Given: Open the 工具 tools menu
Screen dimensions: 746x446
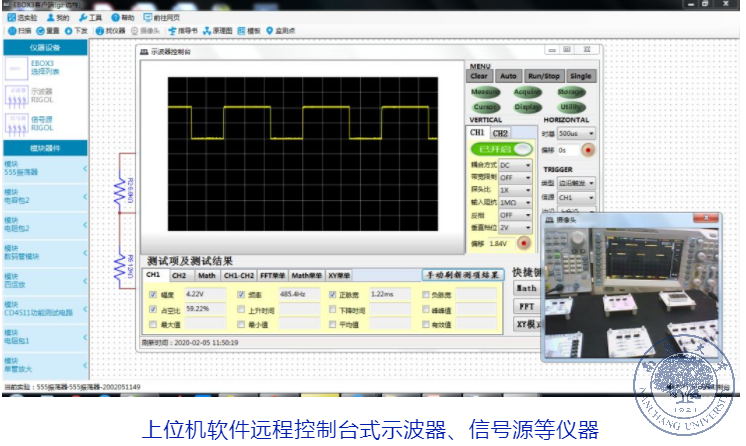Looking at the screenshot, I should click(x=93, y=18).
